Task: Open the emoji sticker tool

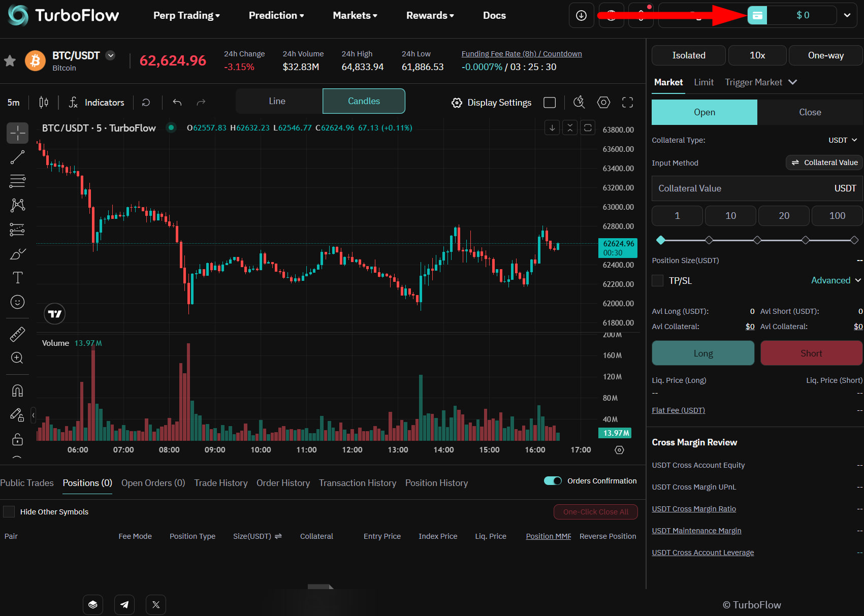Action: [17, 302]
